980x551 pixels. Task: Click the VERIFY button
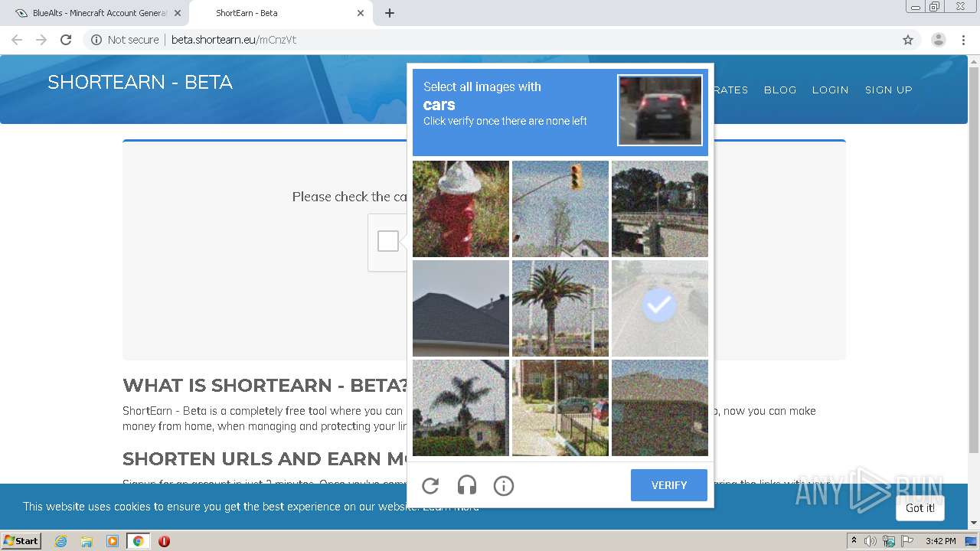tap(669, 485)
